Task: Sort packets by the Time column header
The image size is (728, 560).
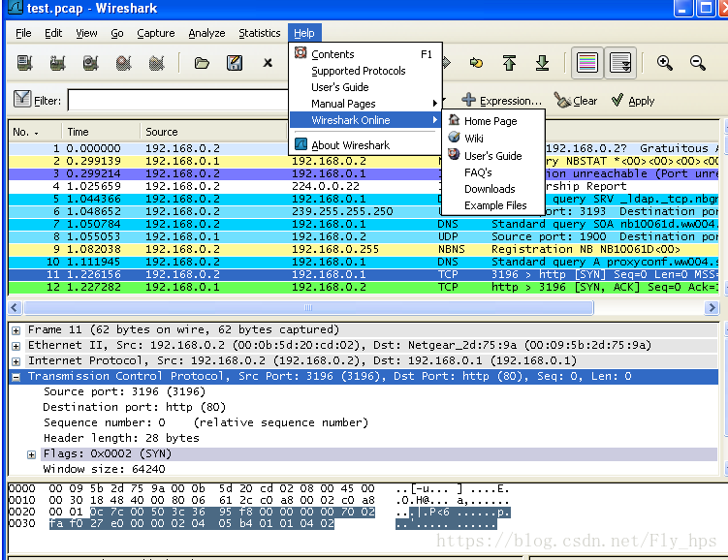Action: [101, 132]
